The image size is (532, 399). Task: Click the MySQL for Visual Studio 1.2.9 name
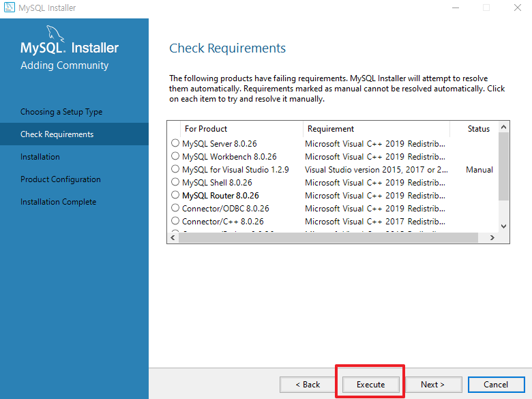pyautogui.click(x=235, y=170)
